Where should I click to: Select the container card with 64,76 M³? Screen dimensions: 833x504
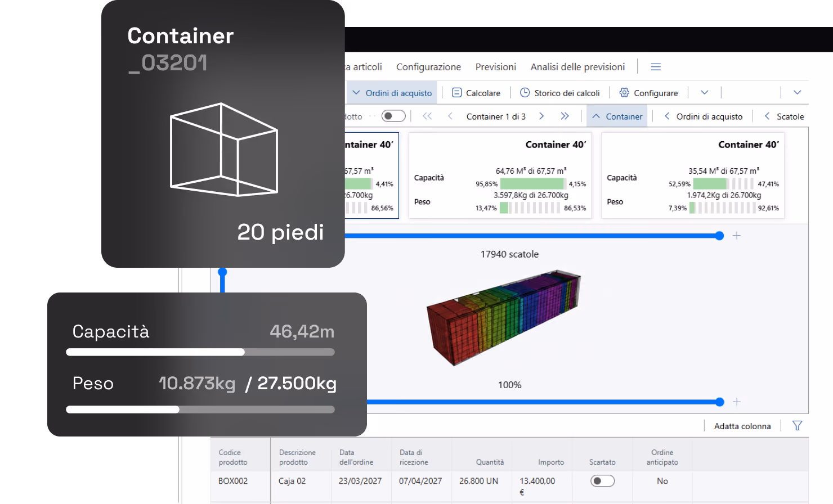click(500, 175)
